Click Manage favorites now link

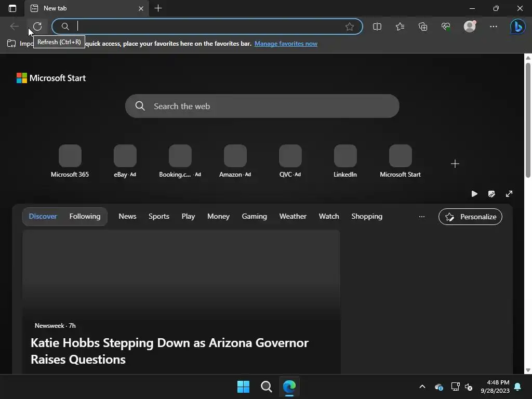point(286,44)
